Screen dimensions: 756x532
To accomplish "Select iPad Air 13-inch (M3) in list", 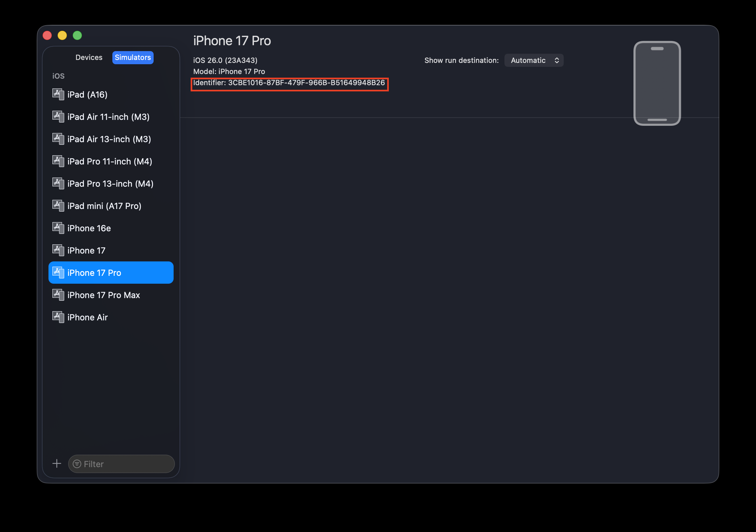I will point(109,139).
